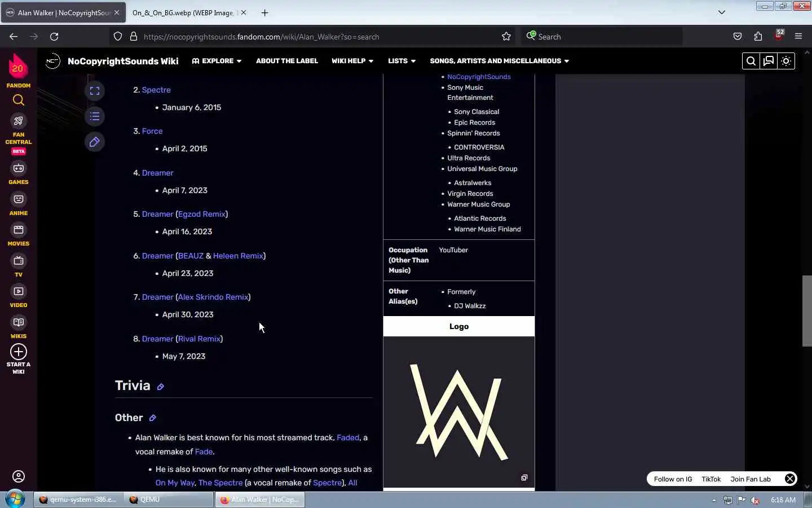
Task: Click the Fandom sidebar search icon
Action: pyautogui.click(x=19, y=100)
